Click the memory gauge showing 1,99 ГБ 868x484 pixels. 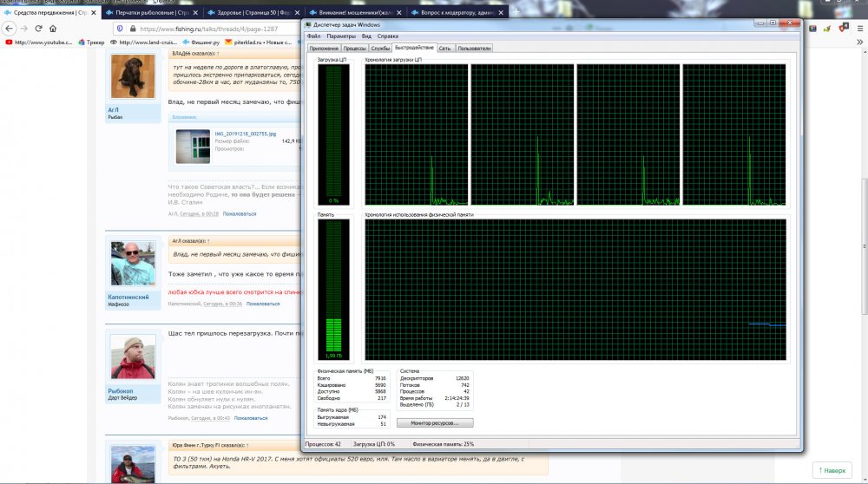tap(333, 290)
